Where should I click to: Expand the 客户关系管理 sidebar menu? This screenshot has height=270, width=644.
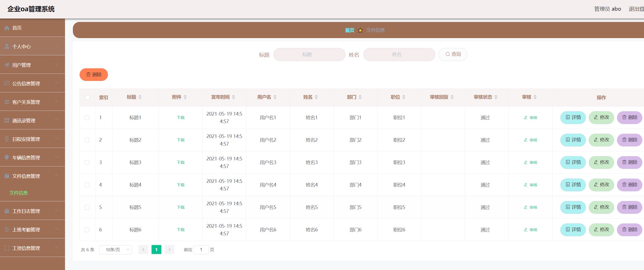[32, 102]
